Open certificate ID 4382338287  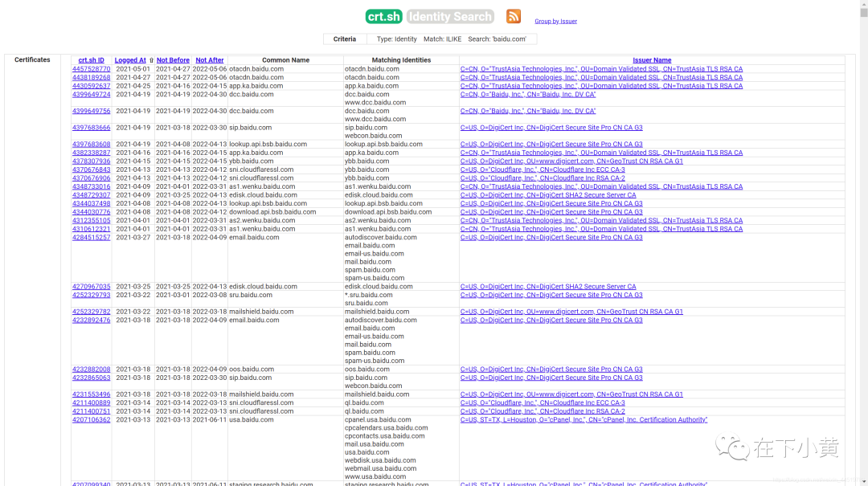[91, 153]
